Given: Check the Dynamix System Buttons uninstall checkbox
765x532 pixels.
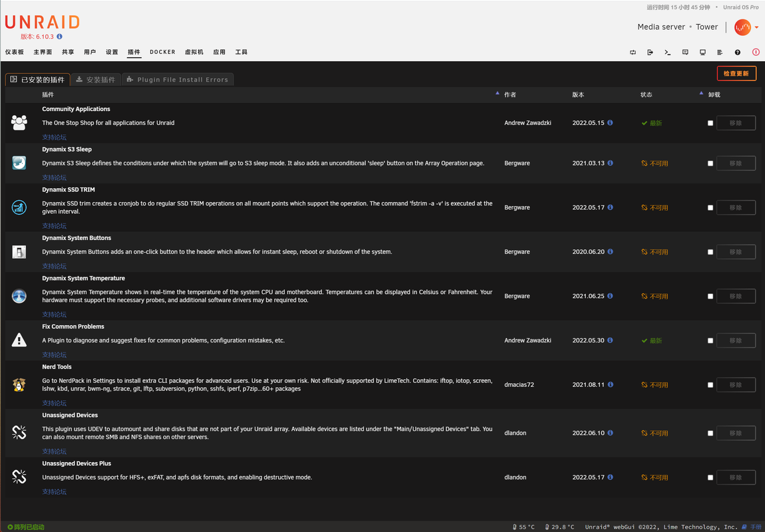Looking at the screenshot, I should click(x=710, y=252).
